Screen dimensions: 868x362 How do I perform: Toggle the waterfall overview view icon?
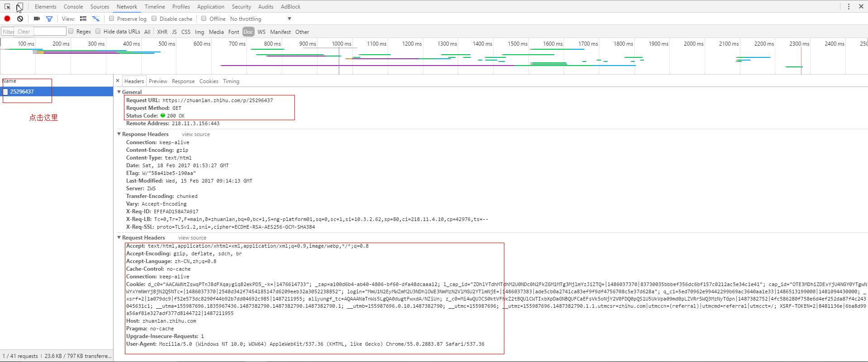[x=96, y=19]
